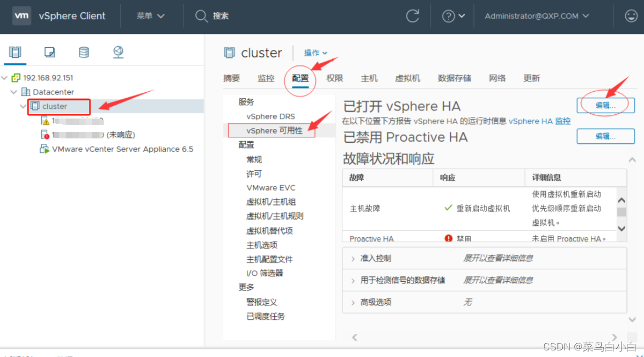
Task: Expand the 准入控制 section
Action: [353, 259]
